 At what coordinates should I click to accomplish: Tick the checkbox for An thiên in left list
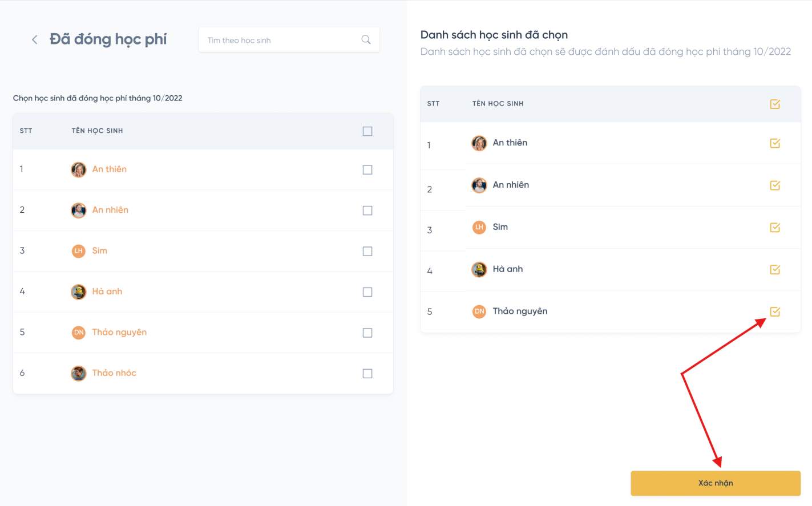[x=367, y=170]
